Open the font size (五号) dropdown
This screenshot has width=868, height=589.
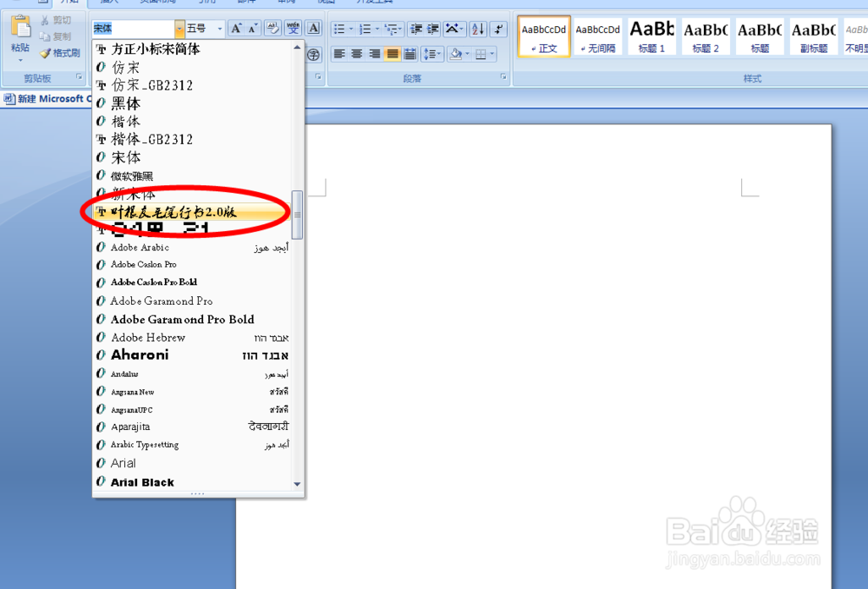220,29
